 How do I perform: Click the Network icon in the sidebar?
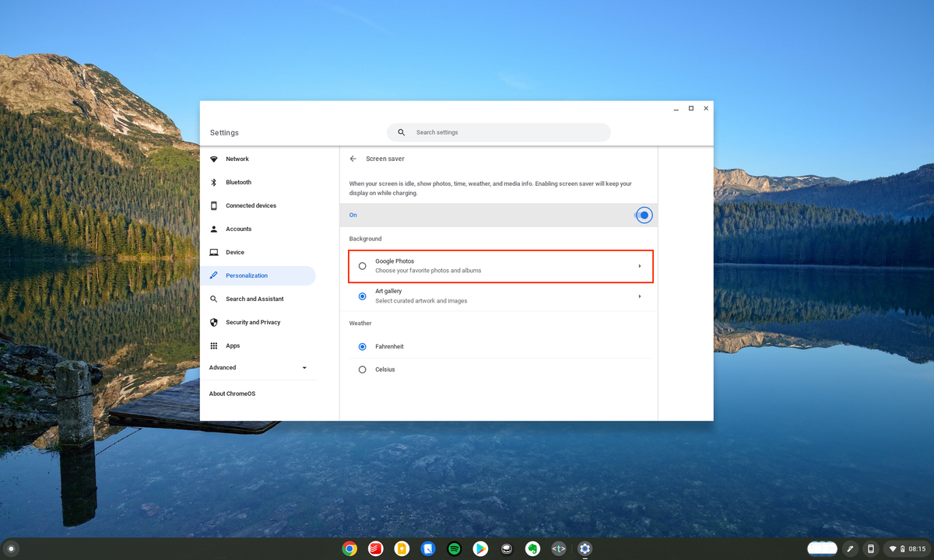pos(212,159)
